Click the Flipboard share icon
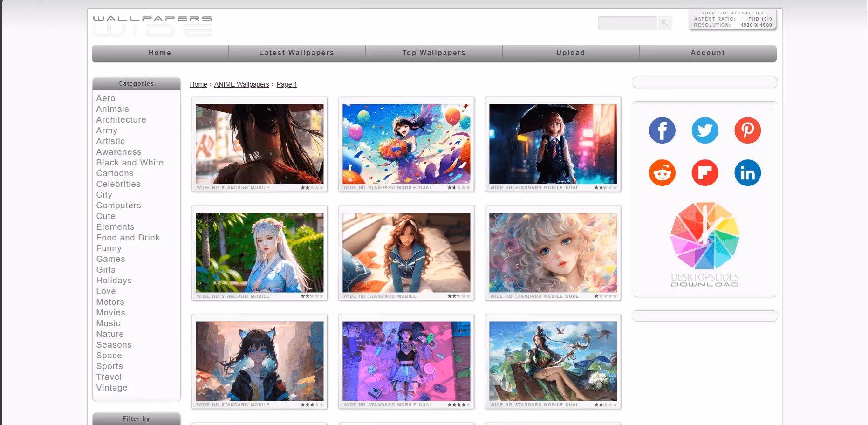This screenshot has height=425, width=868. [x=704, y=173]
